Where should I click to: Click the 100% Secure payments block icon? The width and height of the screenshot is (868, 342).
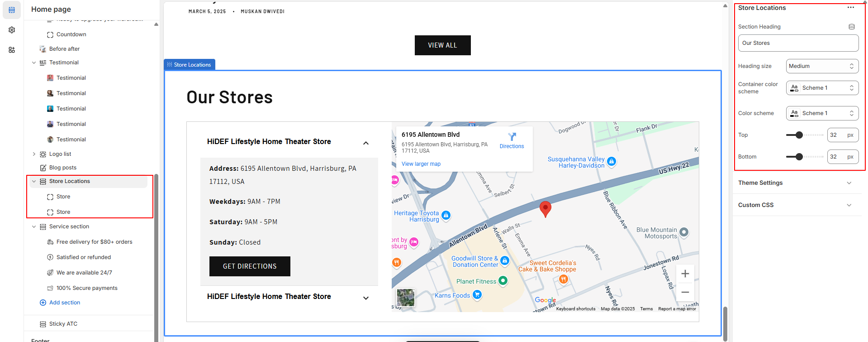pos(50,288)
